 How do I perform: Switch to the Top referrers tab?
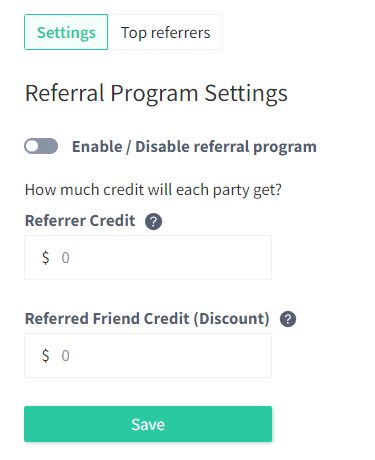(165, 32)
